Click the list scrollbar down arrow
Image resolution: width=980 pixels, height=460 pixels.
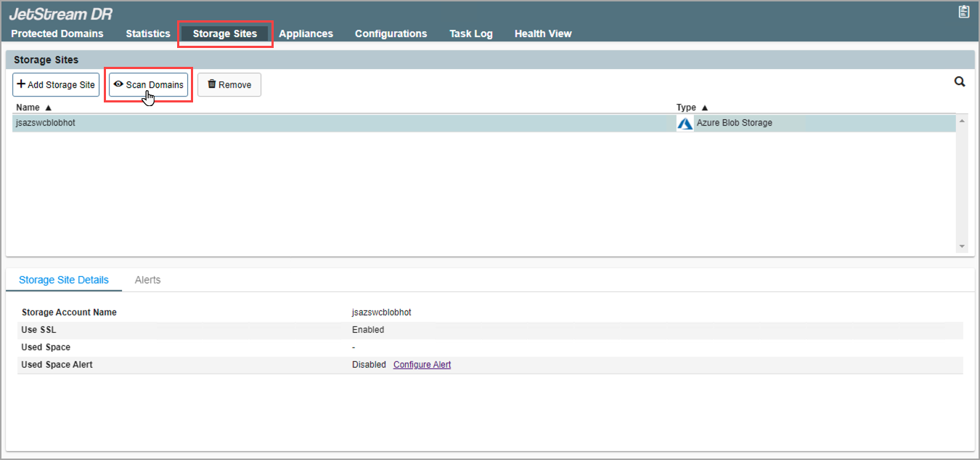point(963,247)
